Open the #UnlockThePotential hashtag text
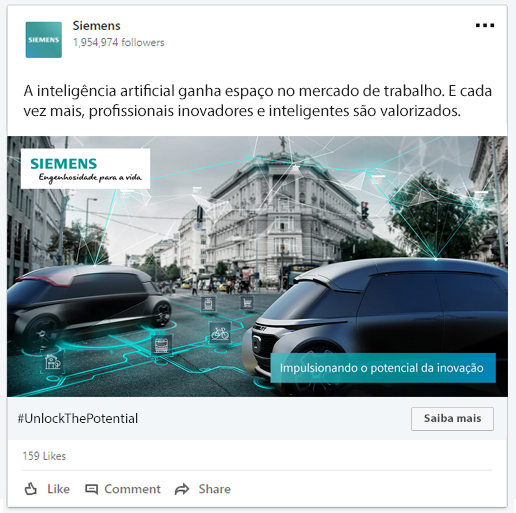The height and width of the screenshot is (513, 516). [x=78, y=419]
